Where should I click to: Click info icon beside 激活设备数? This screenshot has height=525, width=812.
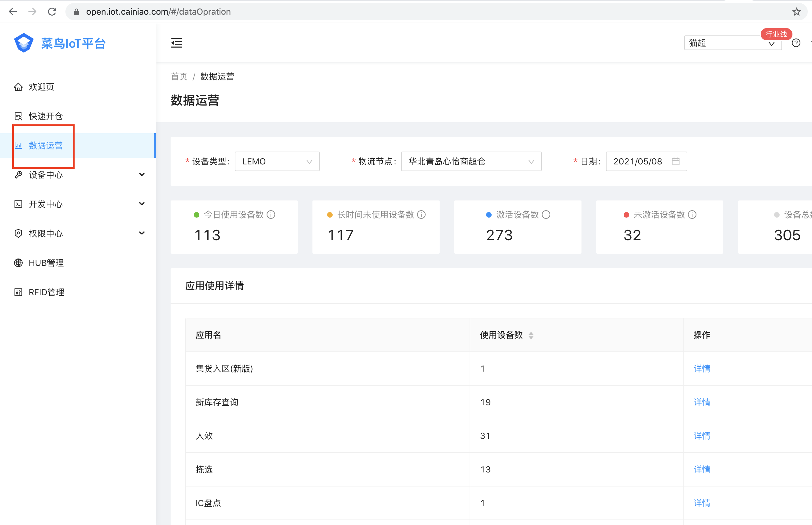(x=546, y=215)
